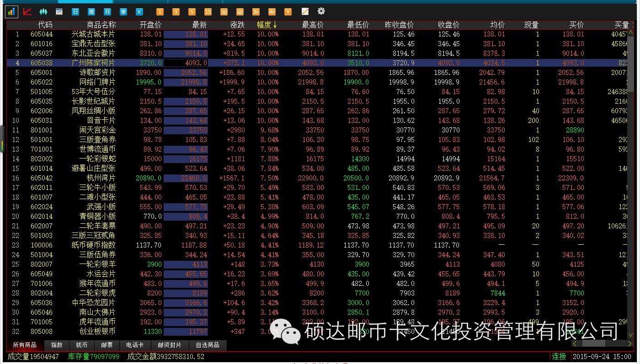This screenshot has height=364, width=640.
Task: Click the 成交金额 status value
Action: [166, 356]
